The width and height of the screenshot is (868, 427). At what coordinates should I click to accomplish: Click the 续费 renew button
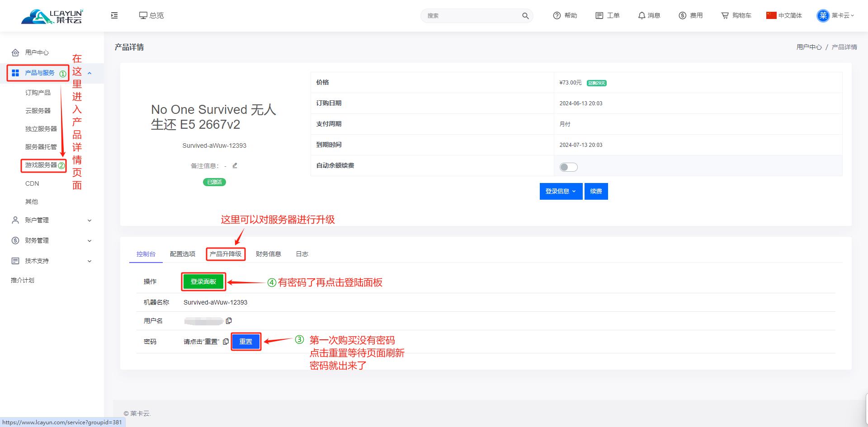[x=596, y=191]
